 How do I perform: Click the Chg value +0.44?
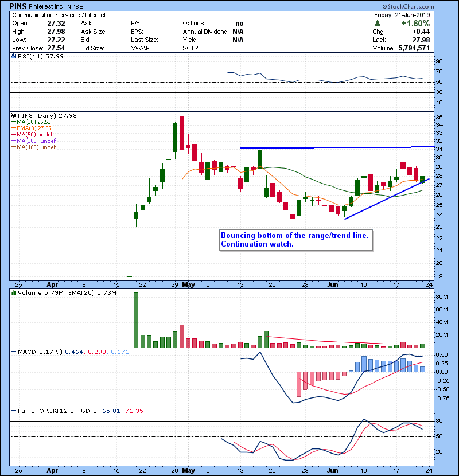tap(421, 32)
